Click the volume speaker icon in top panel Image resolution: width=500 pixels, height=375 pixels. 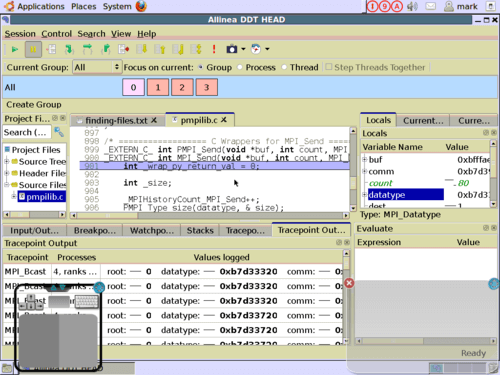pyautogui.click(x=412, y=6)
